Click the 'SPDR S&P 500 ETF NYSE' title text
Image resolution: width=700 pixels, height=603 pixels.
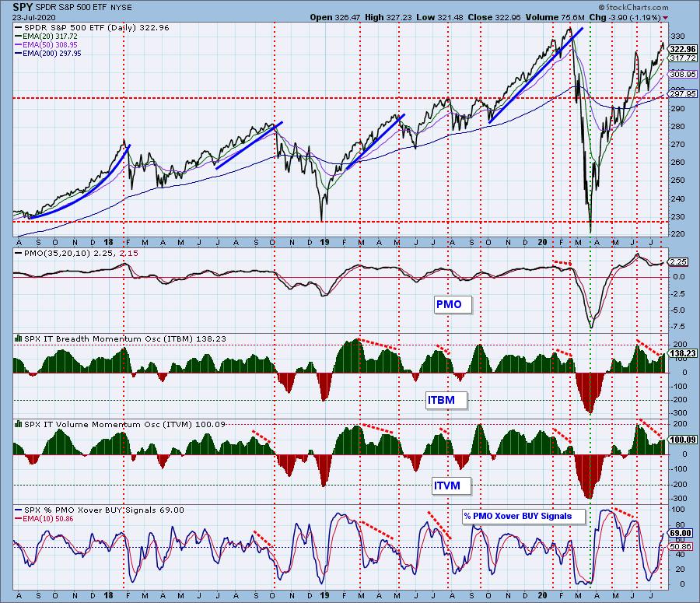point(83,8)
